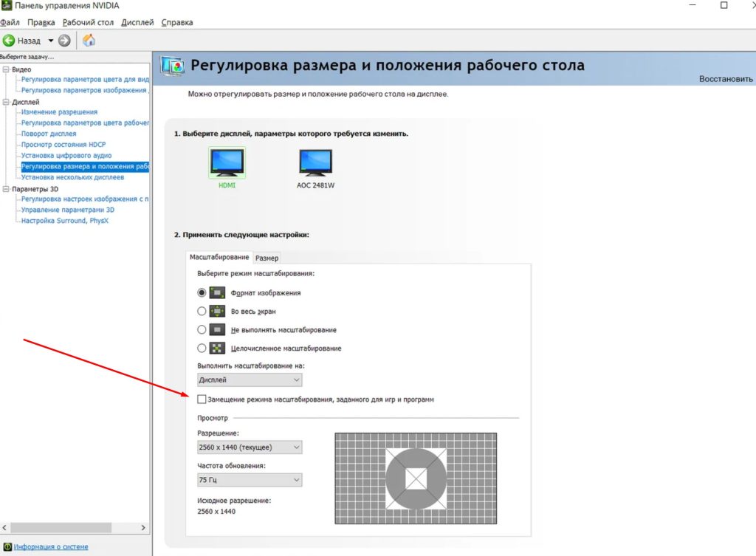This screenshot has height=556, width=756.
Task: Open the resolution dropdown showing 2560 x 1440
Action: [x=250, y=447]
